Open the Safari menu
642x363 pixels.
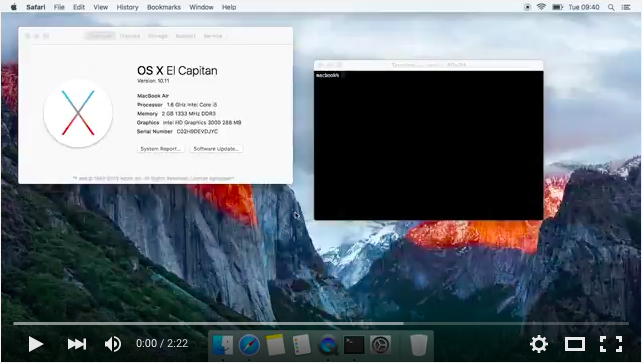[36, 7]
